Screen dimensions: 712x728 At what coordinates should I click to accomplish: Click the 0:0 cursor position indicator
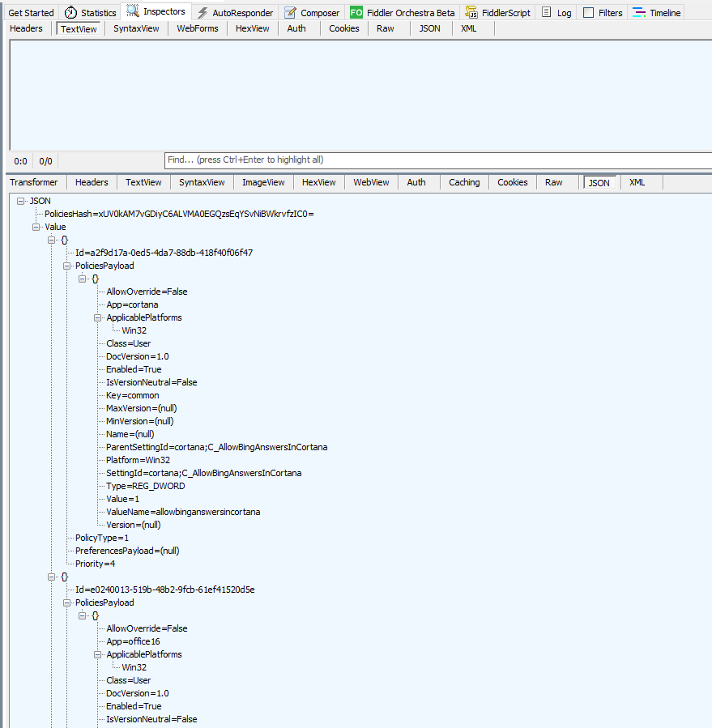click(x=20, y=162)
